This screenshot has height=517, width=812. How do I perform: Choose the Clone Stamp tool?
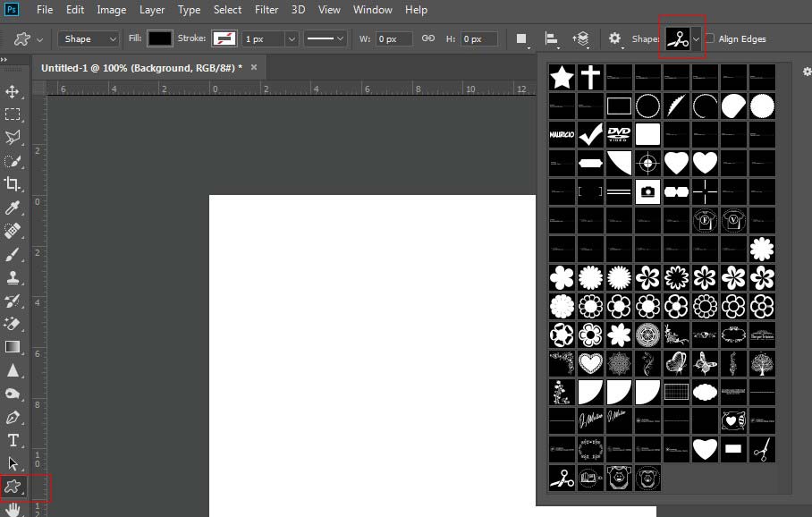pos(13,278)
